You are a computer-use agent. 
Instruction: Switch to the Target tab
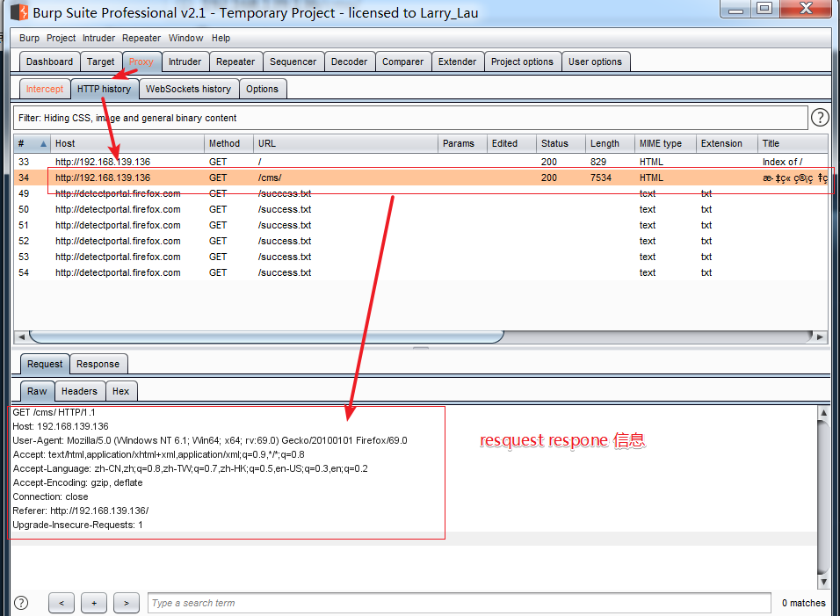click(x=101, y=62)
